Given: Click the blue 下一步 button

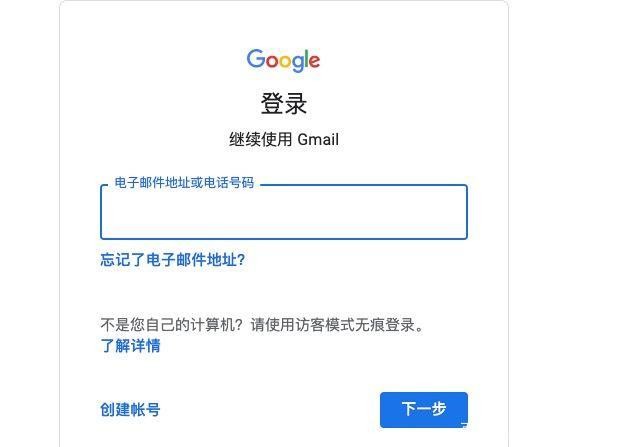Looking at the screenshot, I should point(424,409).
